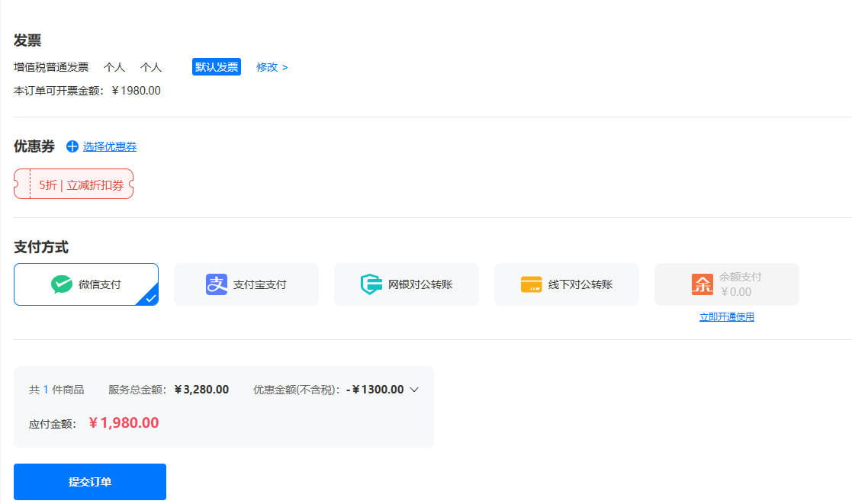The height and width of the screenshot is (504, 852).
Task: Click the online banking shield icon
Action: pos(371,284)
